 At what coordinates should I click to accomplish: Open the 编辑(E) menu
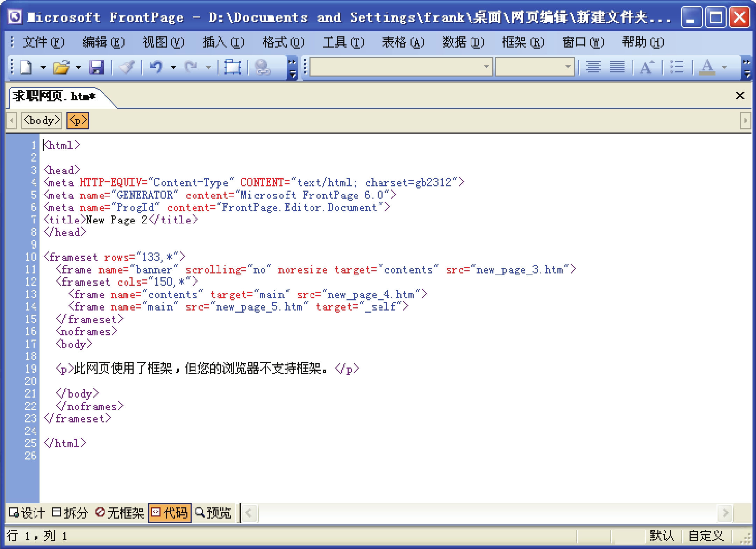[104, 42]
